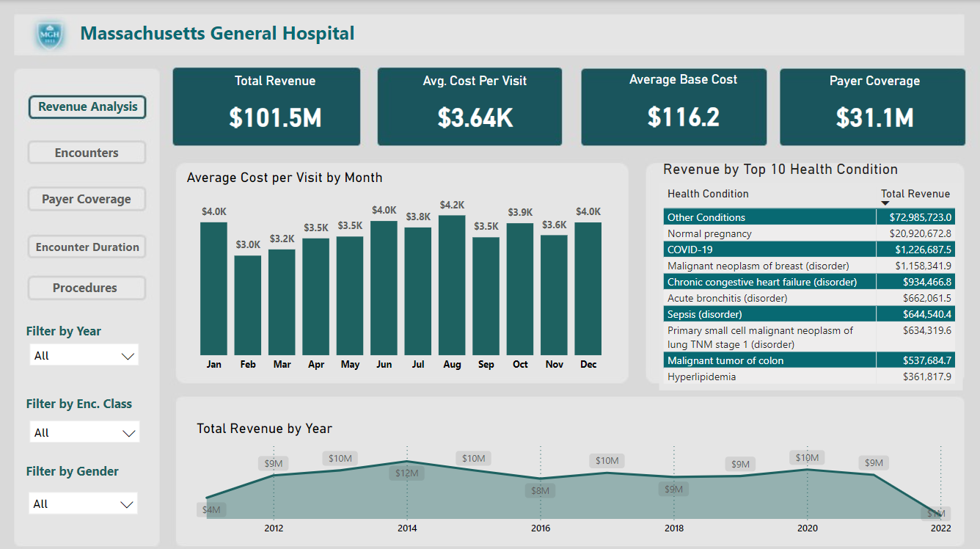
Task: Navigate to the Procedures page
Action: (x=87, y=288)
